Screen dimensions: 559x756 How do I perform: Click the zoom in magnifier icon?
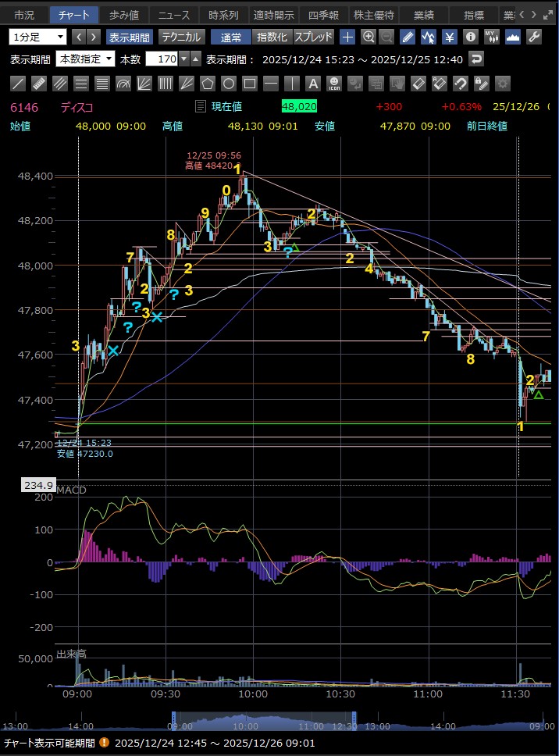(x=368, y=37)
